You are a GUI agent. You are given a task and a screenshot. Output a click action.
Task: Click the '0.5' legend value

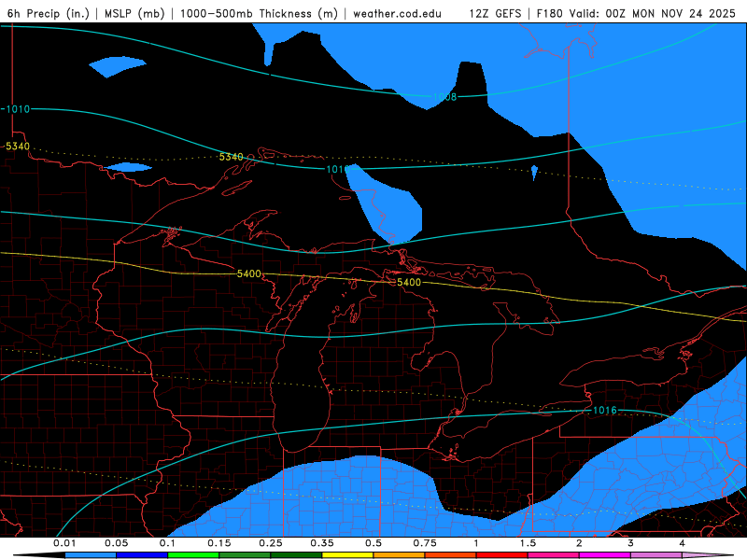click(373, 543)
